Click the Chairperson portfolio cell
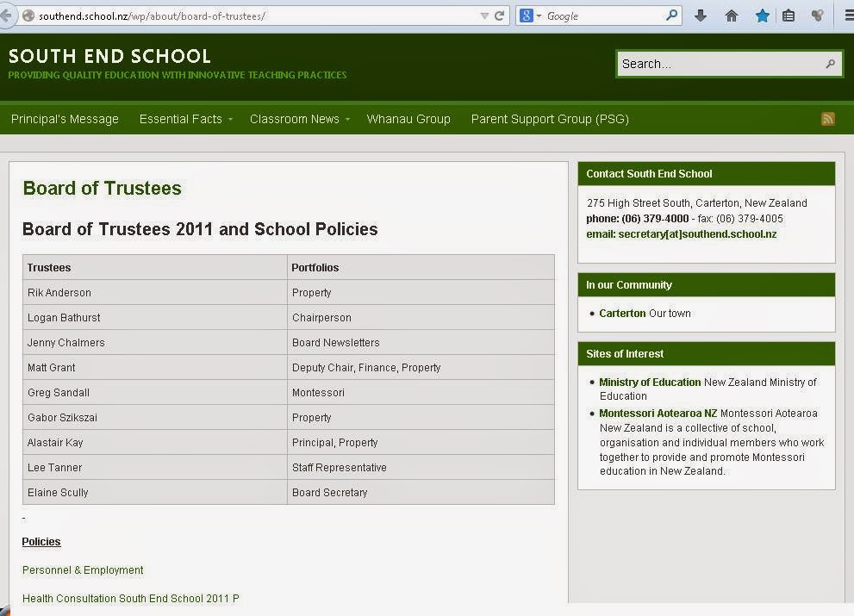 tap(421, 318)
